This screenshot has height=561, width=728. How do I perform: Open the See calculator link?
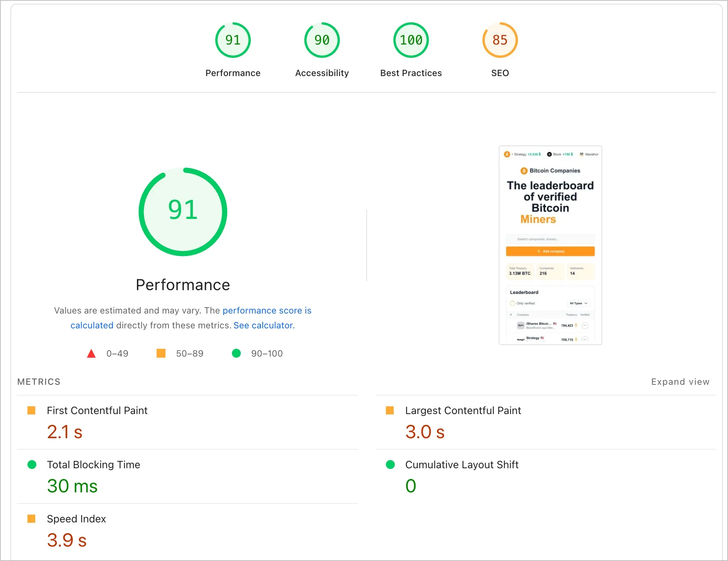pos(264,325)
